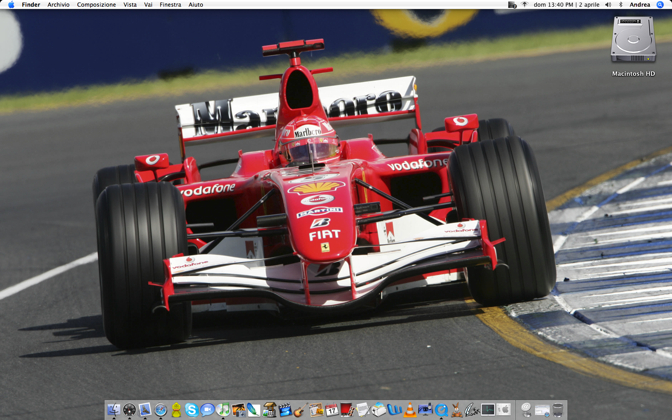Viewport: 672px width, 420px height.
Task: Open Finder from the Dock
Action: (x=114, y=410)
